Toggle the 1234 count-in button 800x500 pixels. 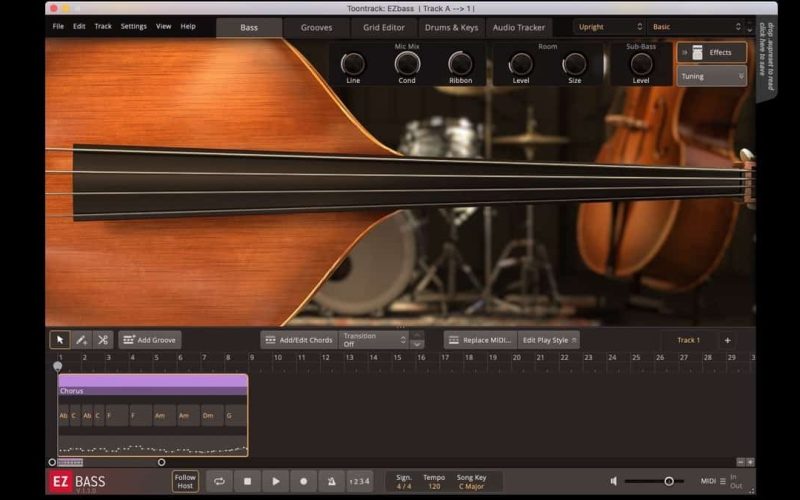(360, 481)
